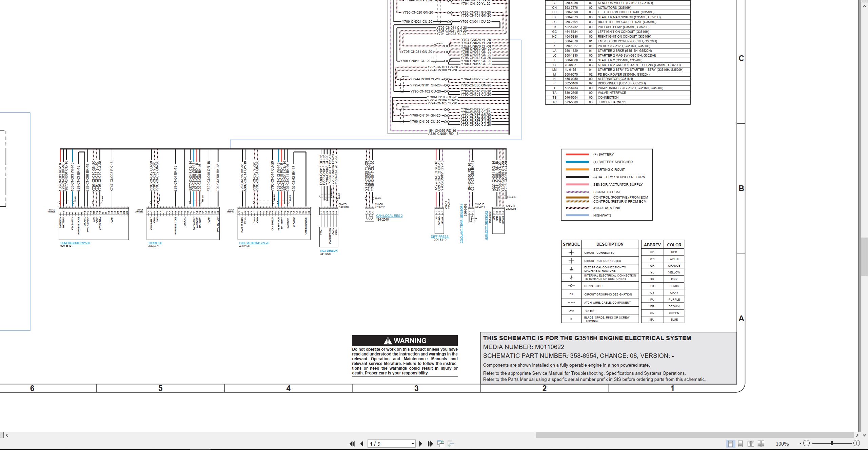Click the part number 500-8519 label
This screenshot has height=450, width=868.
[66, 246]
